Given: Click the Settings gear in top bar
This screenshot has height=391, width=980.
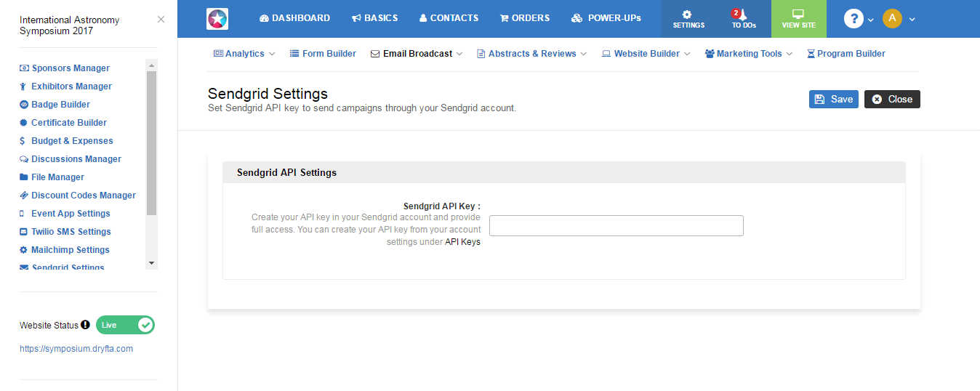Looking at the screenshot, I should click(x=688, y=19).
